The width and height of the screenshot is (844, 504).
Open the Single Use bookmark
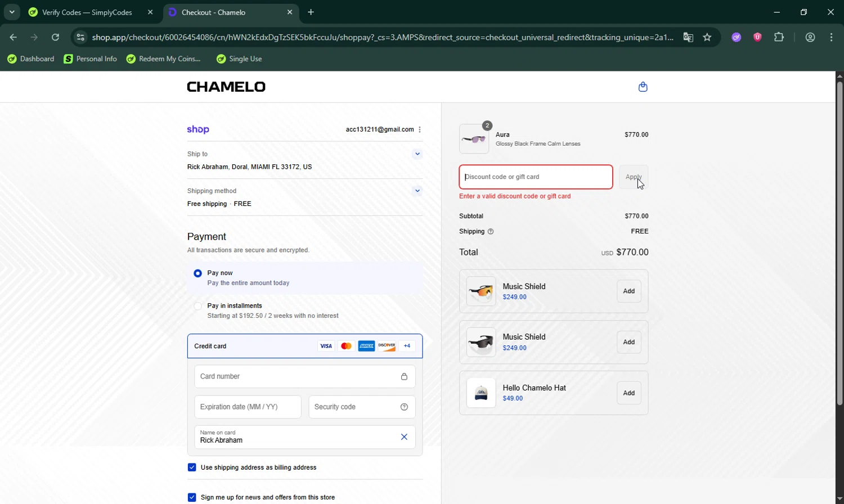click(x=239, y=58)
